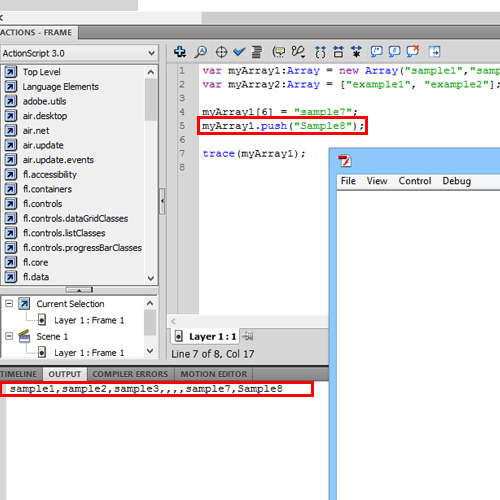This screenshot has height=500, width=500.
Task: Click the Insert target path crosshair icon
Action: pos(221,52)
